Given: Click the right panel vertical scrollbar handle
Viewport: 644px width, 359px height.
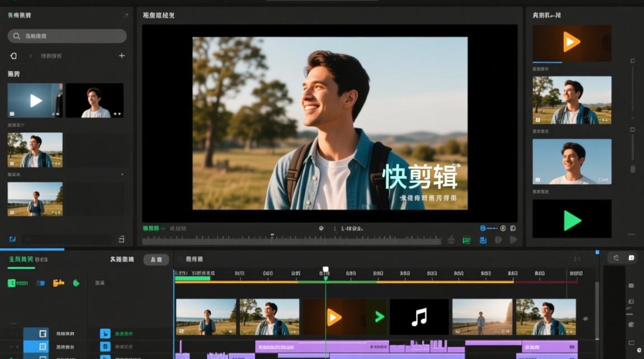Looking at the screenshot, I should coord(632,168).
